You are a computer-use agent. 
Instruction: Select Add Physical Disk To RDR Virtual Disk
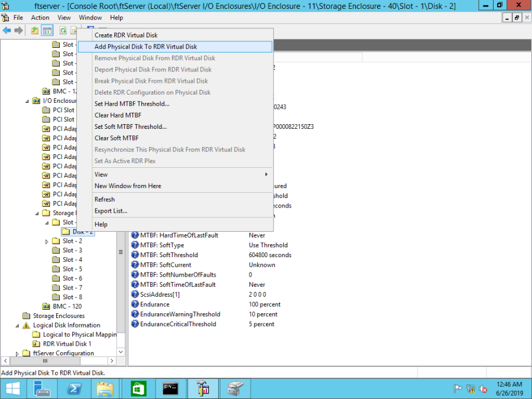(175, 47)
